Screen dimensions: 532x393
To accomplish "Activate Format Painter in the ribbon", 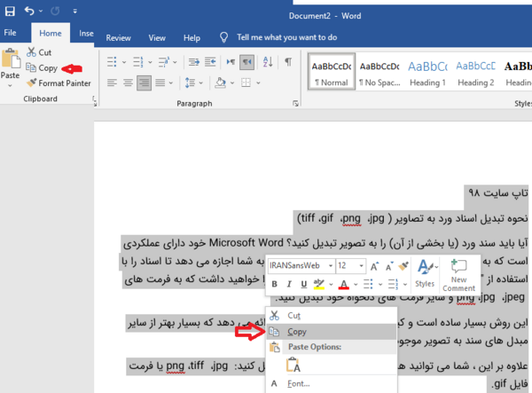I will pos(59,83).
